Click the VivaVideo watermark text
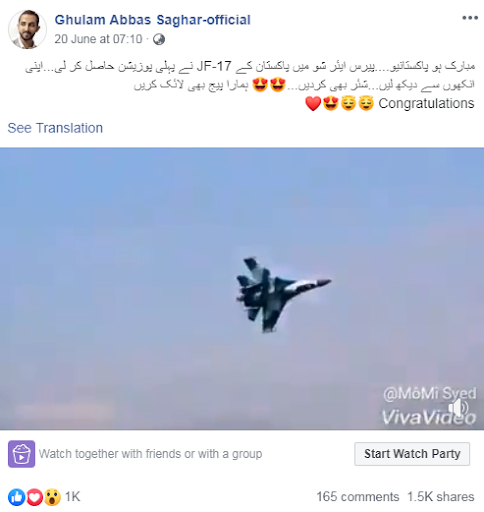This screenshot has height=512, width=484. coord(429,417)
